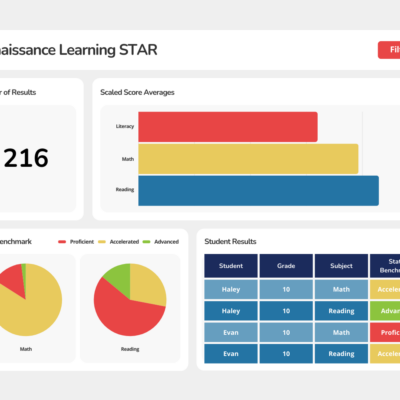Viewport: 400px width, 400px height.
Task: Click the Math axis label in bar chart
Action: (x=128, y=159)
